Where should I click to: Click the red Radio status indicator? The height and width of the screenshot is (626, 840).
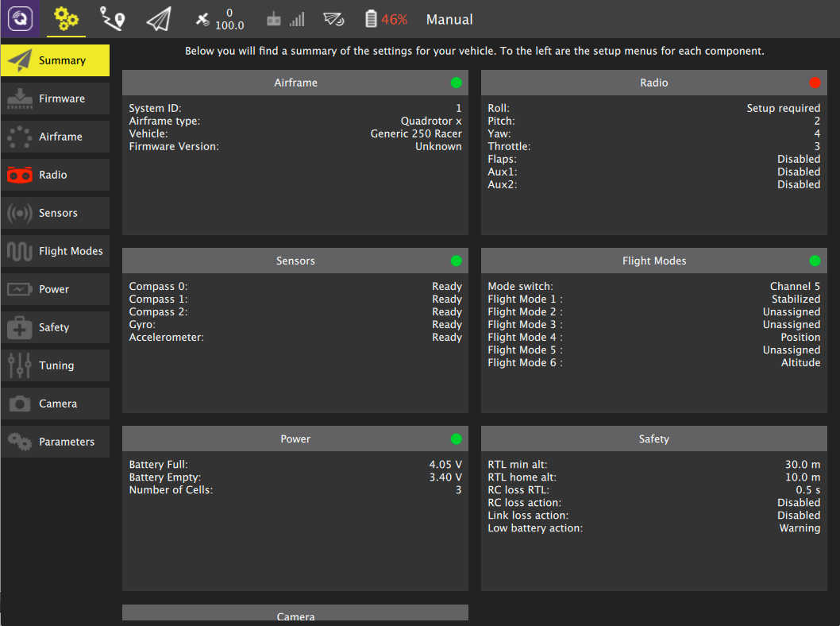[814, 82]
